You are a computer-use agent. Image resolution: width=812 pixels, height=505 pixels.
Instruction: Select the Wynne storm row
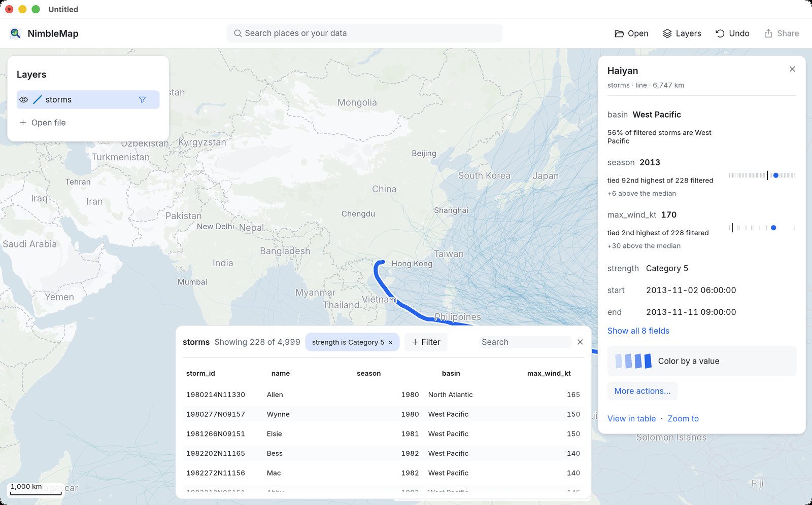(383, 414)
